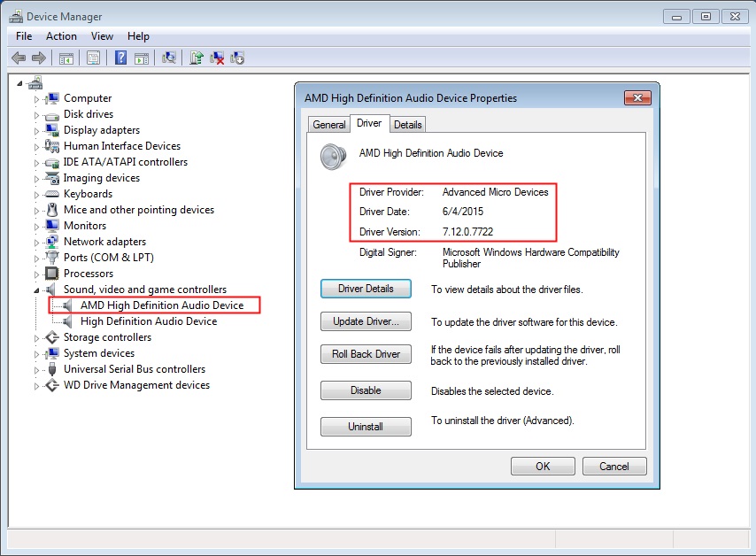Viewport: 756px width, 556px height.
Task: Click the Storage controllers category icon
Action: (51, 337)
